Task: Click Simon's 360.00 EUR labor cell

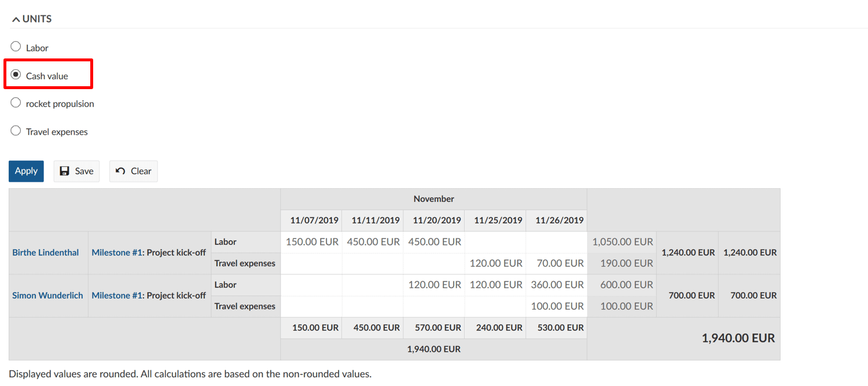Action: click(557, 285)
